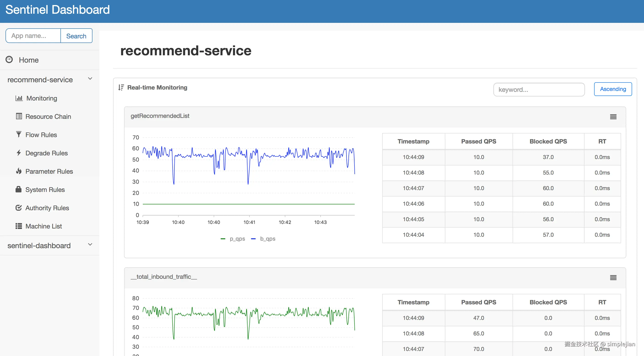Focus the keyword filter input

pyautogui.click(x=539, y=90)
